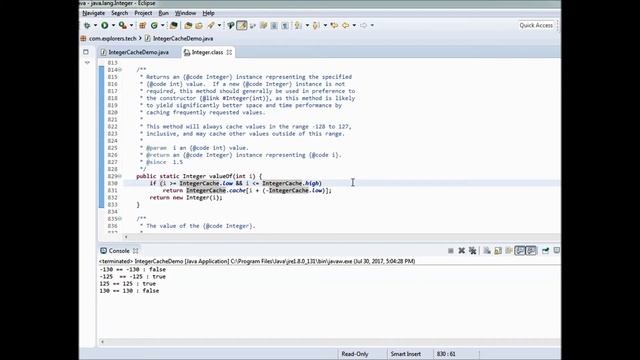The image size is (640, 360).
Task: Click the Back navigation yellow arrow
Action: pyautogui.click(x=346, y=25)
